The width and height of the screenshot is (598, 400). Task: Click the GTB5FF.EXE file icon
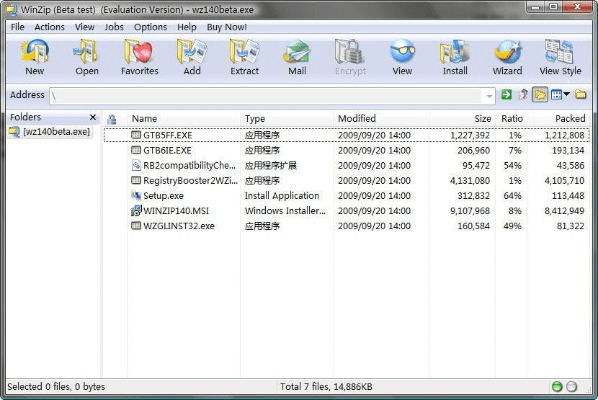point(136,135)
